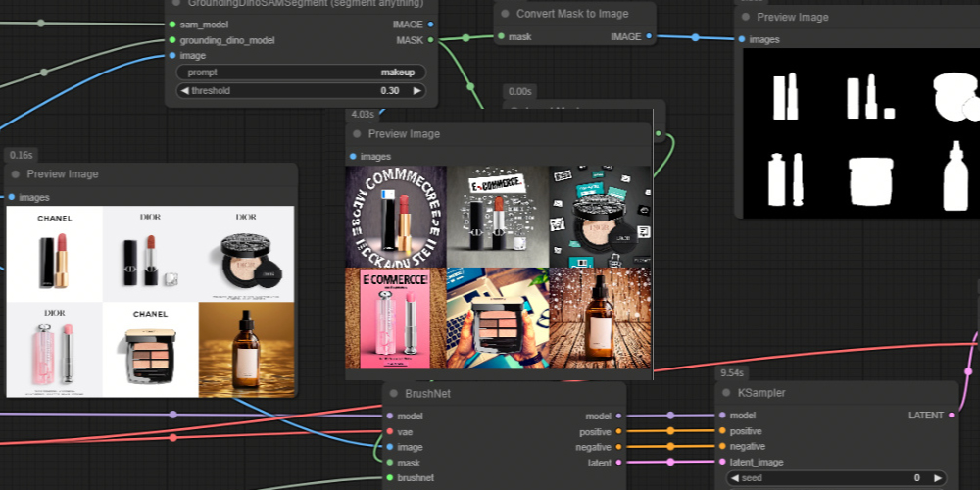Open generated compact with teal tags image

pos(600,217)
